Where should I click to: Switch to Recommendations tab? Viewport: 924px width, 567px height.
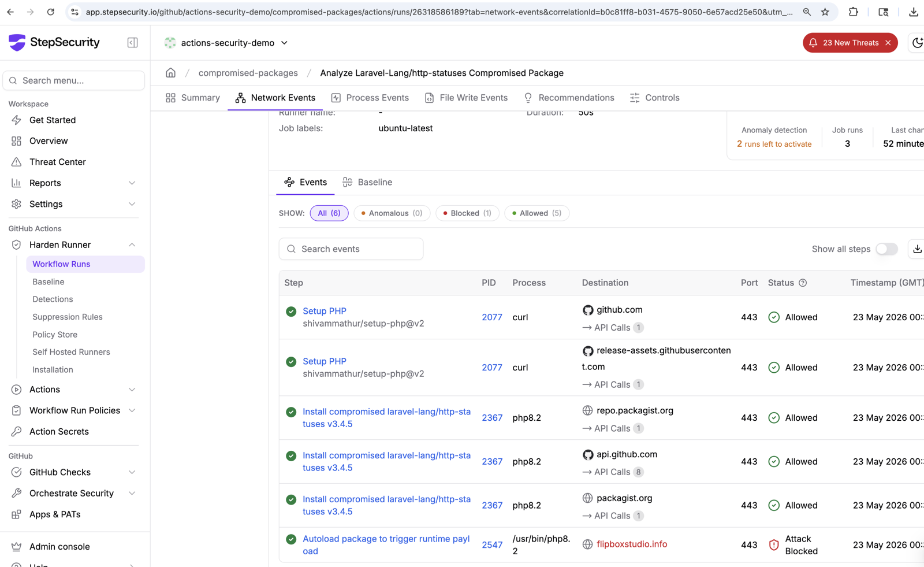click(x=569, y=98)
